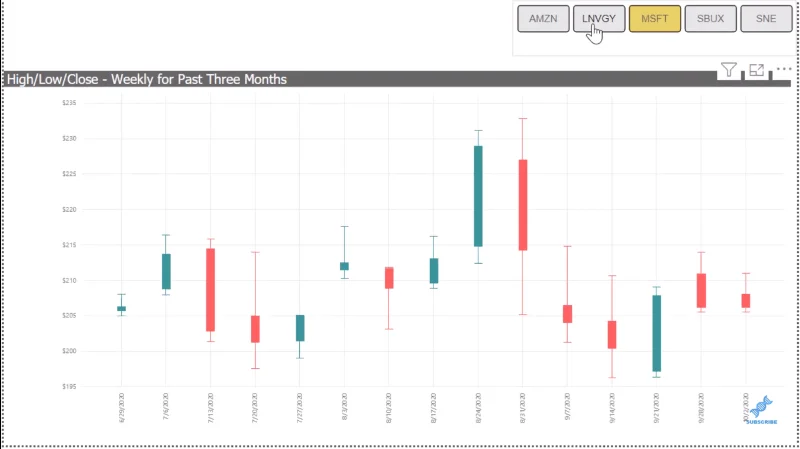Click the teal 7/27/2020 candlestick body
800x449 pixels.
pyautogui.click(x=301, y=328)
